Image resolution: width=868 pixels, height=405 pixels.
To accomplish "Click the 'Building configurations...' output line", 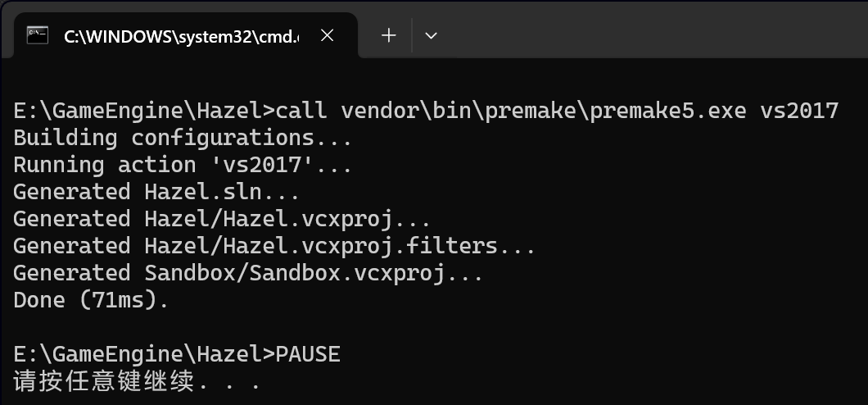I will click(x=183, y=137).
